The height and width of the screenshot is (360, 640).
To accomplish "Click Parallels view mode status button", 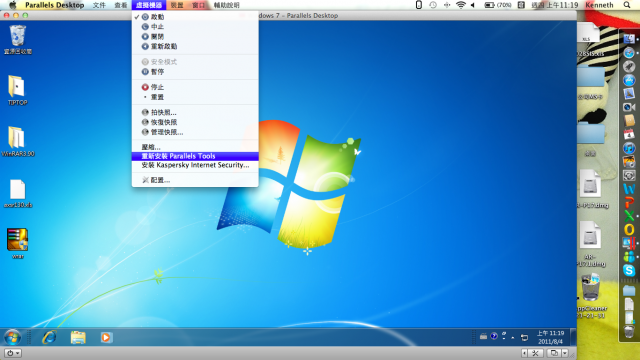I will [553, 353].
